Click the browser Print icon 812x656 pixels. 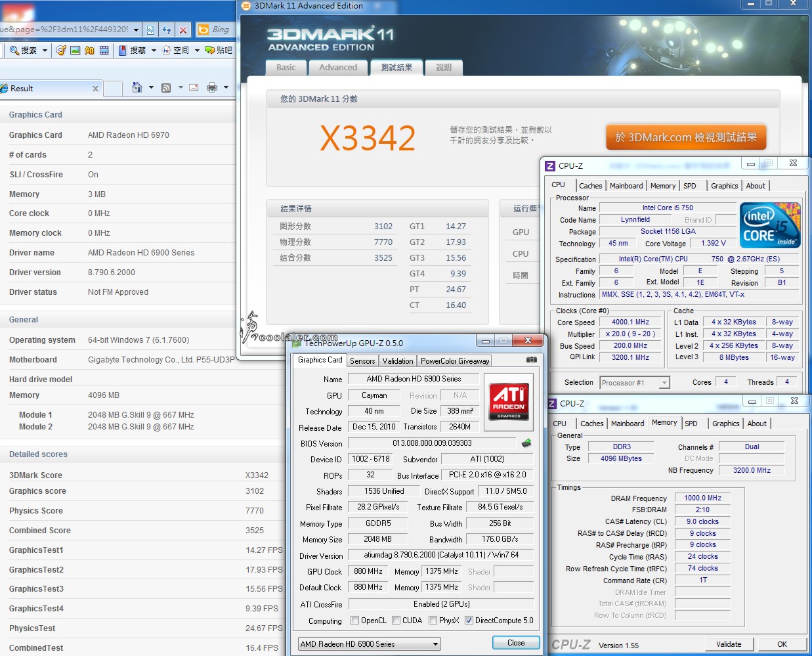[212, 87]
